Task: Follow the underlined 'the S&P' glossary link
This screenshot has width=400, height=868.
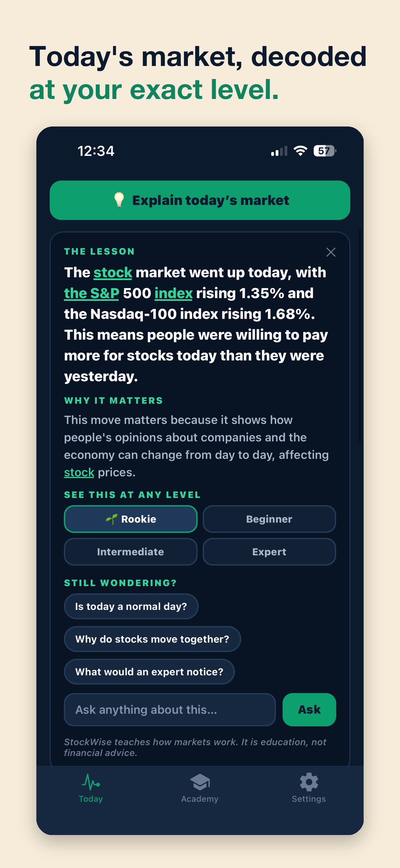Action: 92,293
